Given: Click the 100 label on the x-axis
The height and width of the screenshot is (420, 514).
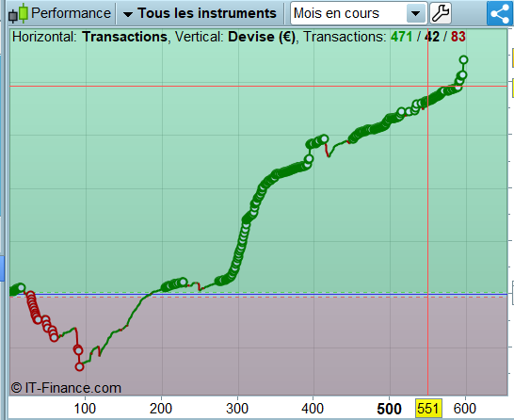Looking at the screenshot, I should (x=85, y=409).
